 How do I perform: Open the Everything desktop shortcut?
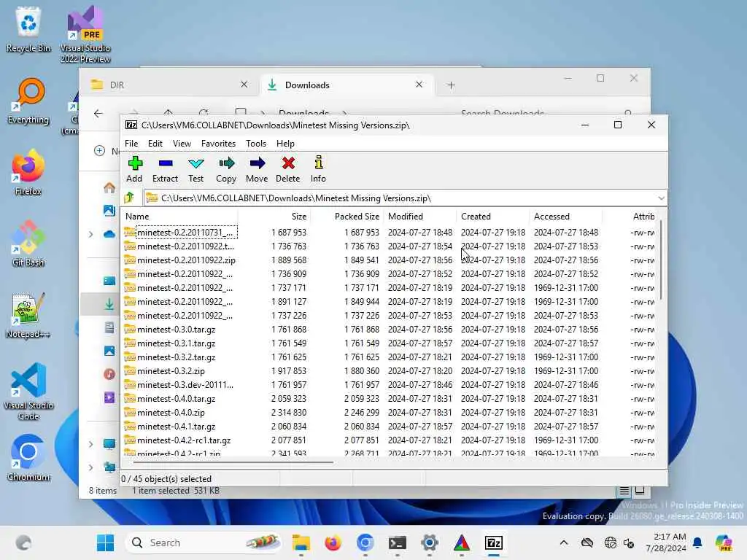[28, 101]
